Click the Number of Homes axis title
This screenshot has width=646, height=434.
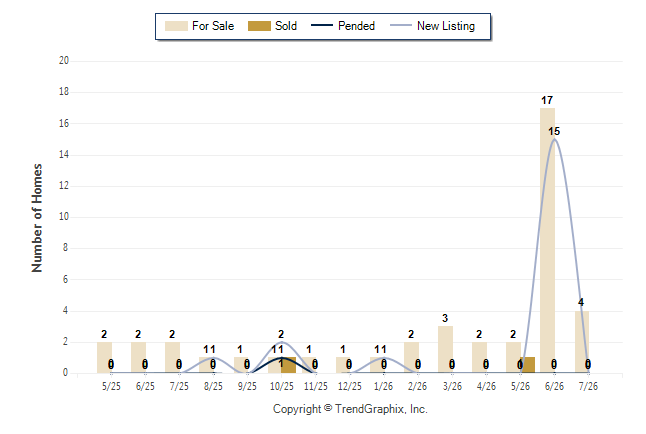point(37,218)
